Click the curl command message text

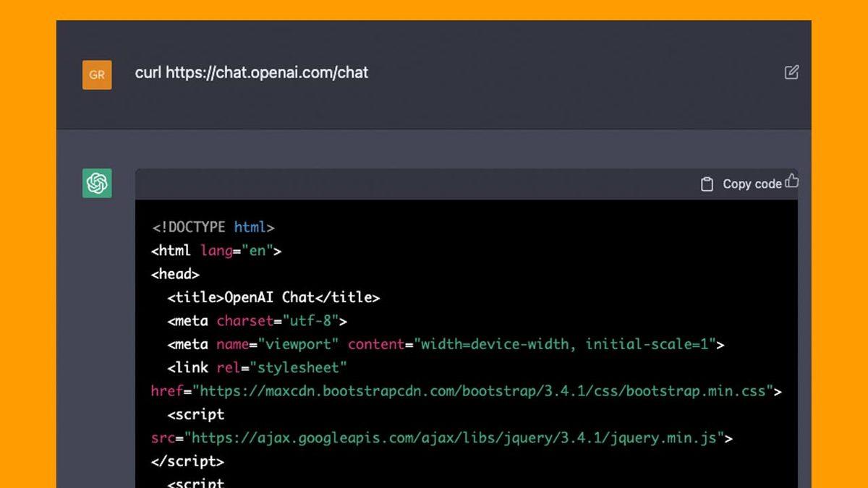click(x=251, y=72)
